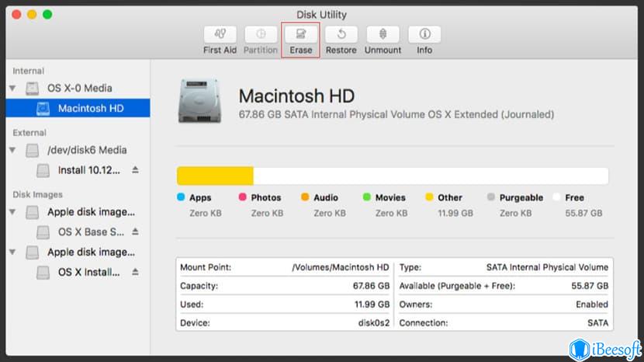Click the Install 10.12 volume icon
This screenshot has height=362, width=644.
click(x=43, y=170)
